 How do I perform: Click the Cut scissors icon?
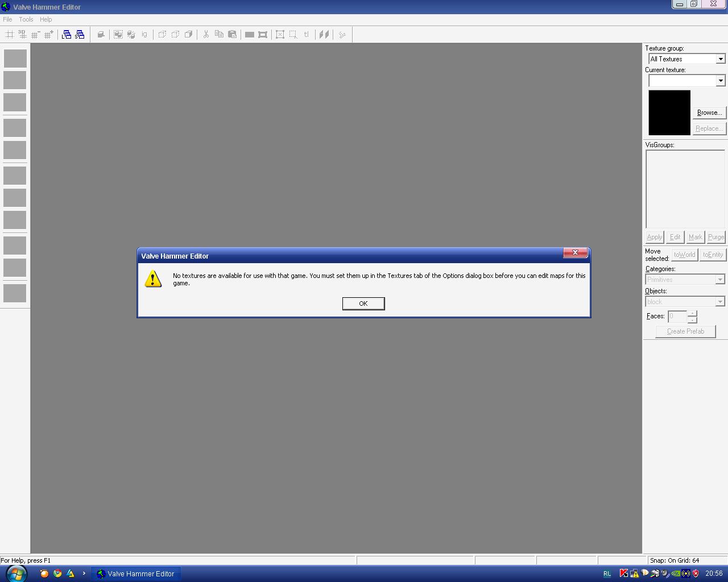(206, 35)
